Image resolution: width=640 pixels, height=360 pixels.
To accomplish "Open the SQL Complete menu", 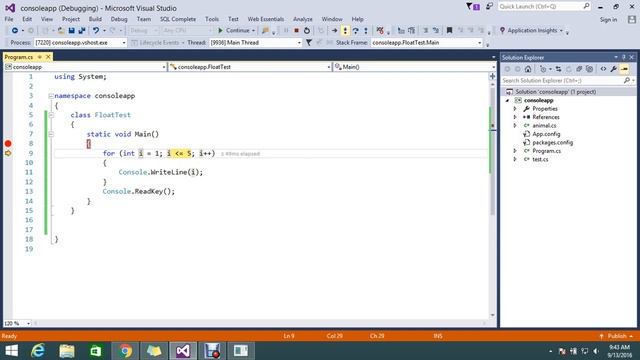I will pyautogui.click(x=178, y=19).
